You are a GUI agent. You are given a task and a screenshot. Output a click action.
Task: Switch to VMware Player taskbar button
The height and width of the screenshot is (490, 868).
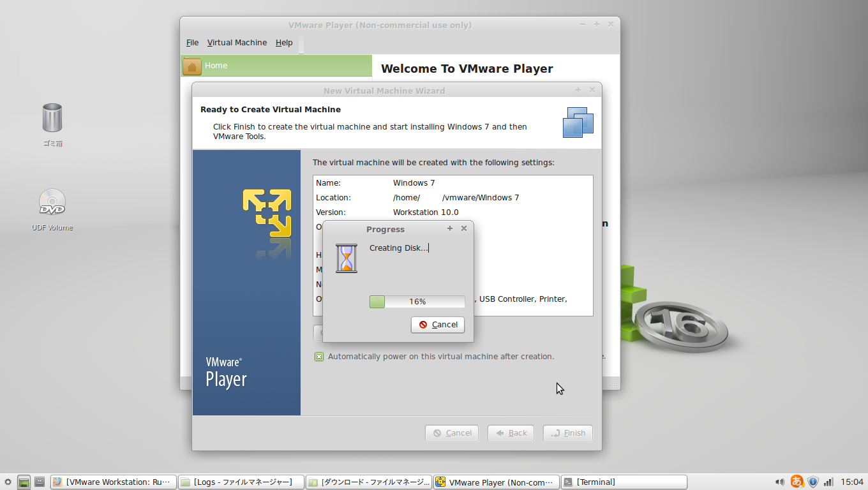pos(497,482)
